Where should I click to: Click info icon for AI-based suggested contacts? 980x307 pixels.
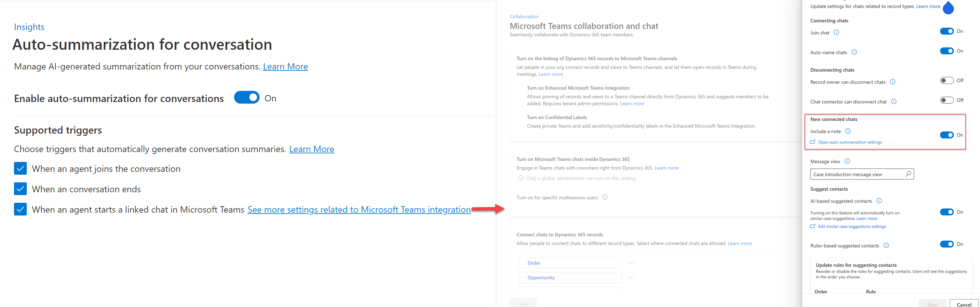(x=879, y=201)
